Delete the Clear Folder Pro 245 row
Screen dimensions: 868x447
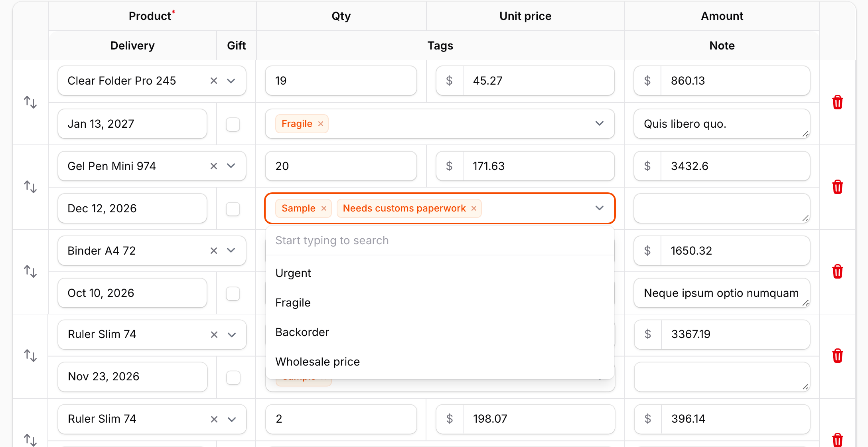pos(837,102)
